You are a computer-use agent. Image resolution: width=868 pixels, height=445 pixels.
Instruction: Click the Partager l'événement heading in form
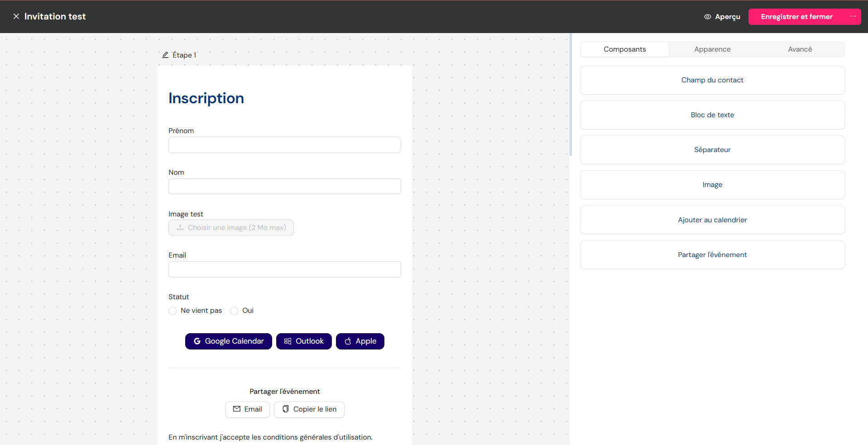284,392
